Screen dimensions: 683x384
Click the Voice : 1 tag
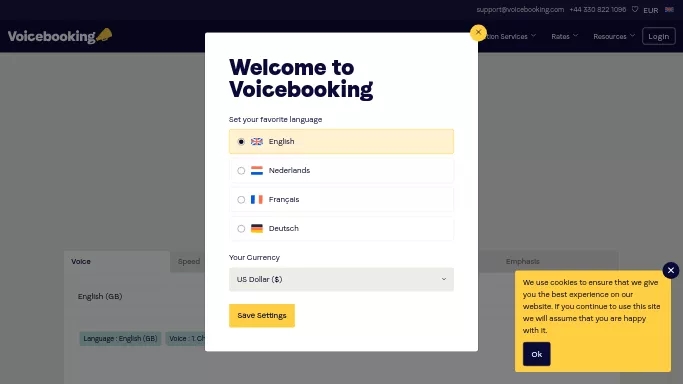[x=185, y=339]
